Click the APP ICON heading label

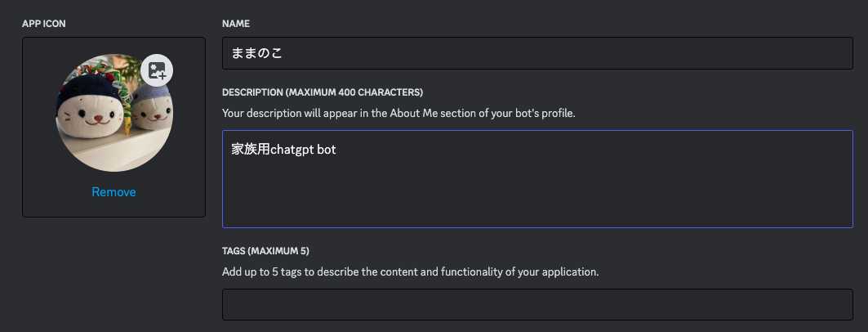pyautogui.click(x=44, y=24)
